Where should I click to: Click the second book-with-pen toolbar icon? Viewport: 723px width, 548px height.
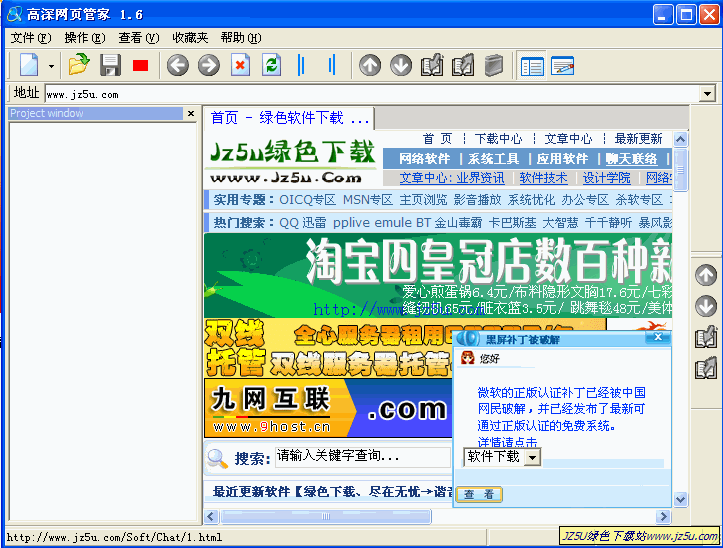[x=462, y=65]
